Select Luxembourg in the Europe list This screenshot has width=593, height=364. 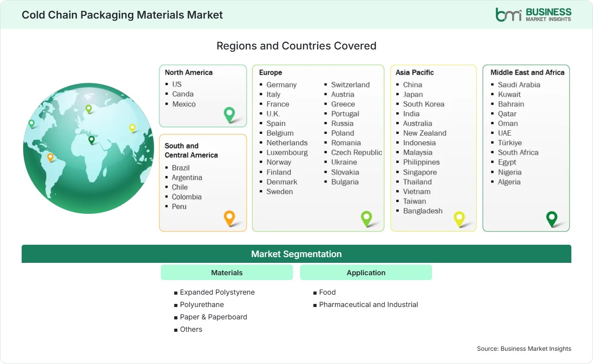pyautogui.click(x=287, y=152)
